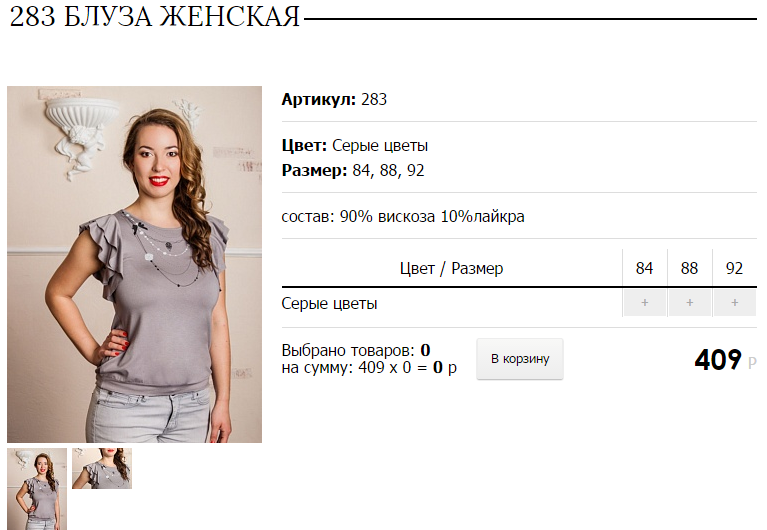Viewport: 767px width, 530px height.
Task: Click the Размер: 84, 88, 92 line
Action: pyautogui.click(x=353, y=170)
